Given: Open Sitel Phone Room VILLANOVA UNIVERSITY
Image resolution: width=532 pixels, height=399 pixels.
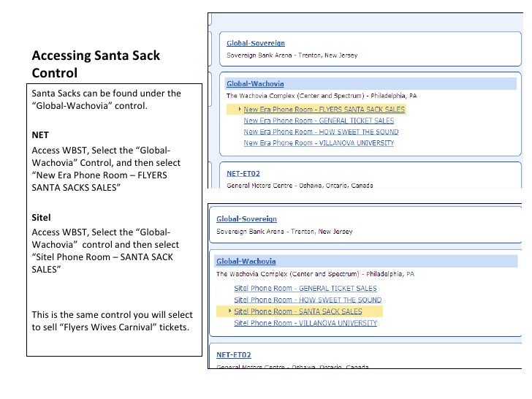Looking at the screenshot, I should 305,323.
